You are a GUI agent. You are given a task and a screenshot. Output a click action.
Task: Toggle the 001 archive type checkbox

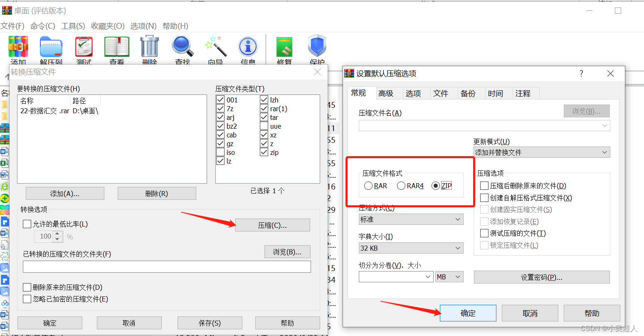pos(221,100)
